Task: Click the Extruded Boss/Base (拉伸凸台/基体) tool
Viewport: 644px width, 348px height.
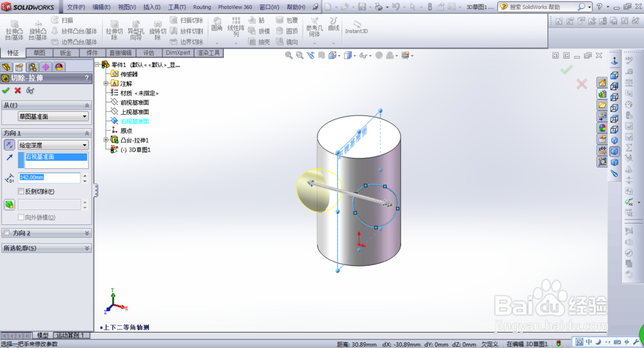Action: [x=14, y=30]
